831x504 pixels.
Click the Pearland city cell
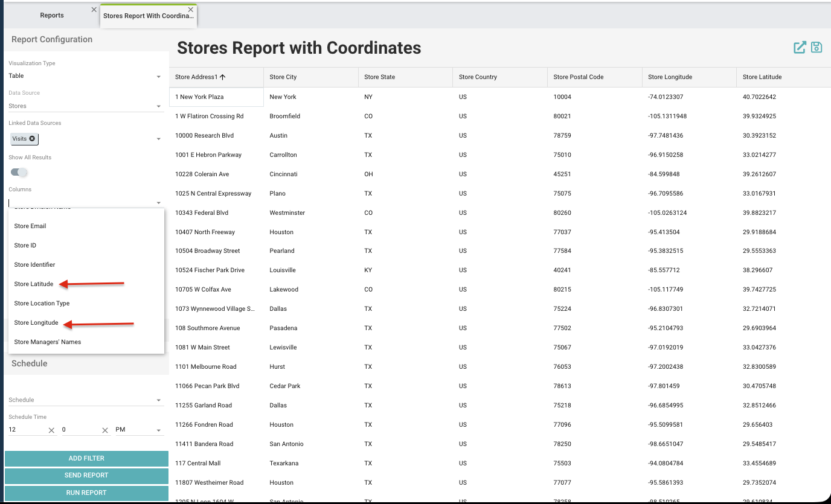click(311, 251)
